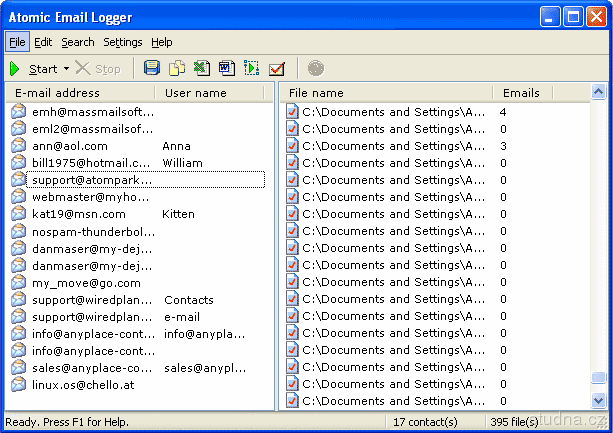
Task: Click the Save floppy disk toolbar icon
Action: point(152,69)
